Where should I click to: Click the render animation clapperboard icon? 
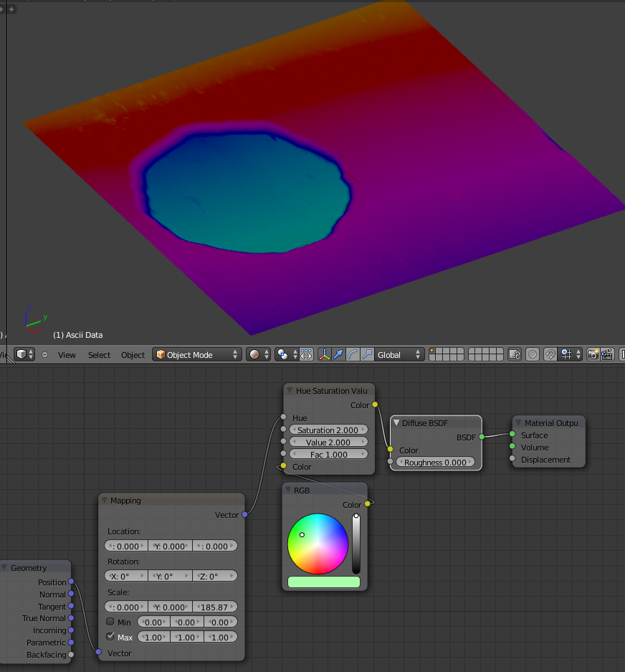click(x=606, y=354)
